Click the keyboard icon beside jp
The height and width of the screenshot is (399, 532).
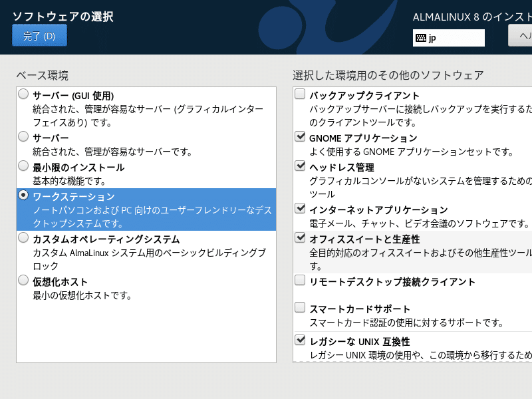[421, 38]
